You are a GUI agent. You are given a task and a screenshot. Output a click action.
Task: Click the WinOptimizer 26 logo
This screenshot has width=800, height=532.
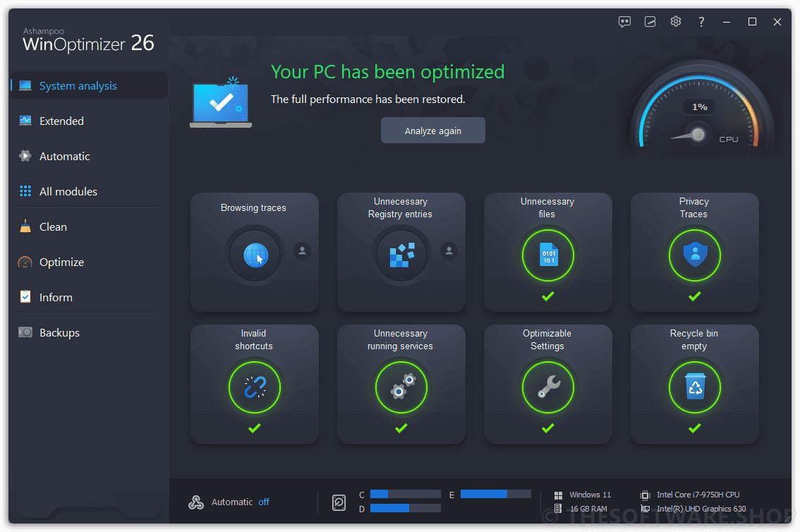click(88, 40)
